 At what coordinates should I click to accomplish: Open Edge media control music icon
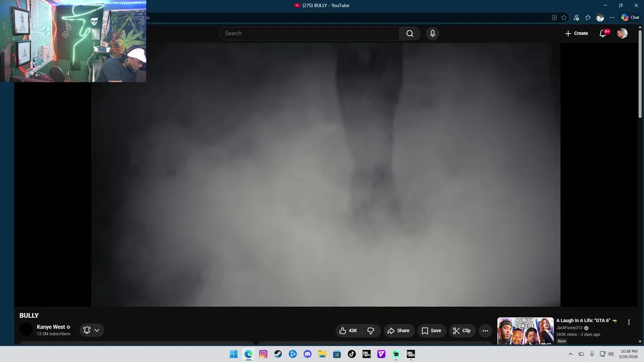point(576,18)
